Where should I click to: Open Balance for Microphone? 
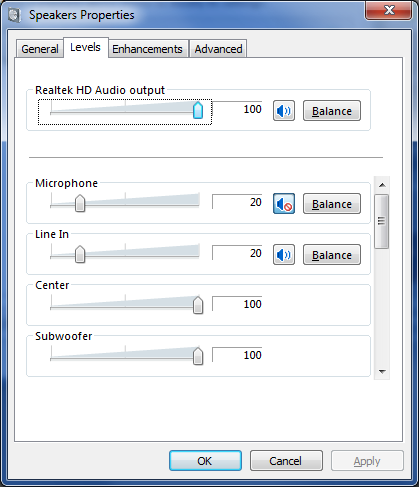(x=332, y=204)
